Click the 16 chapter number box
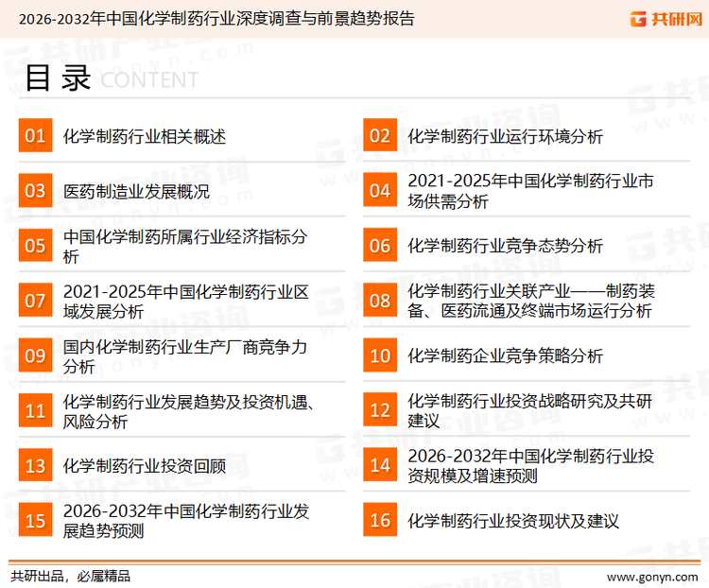 pyautogui.click(x=380, y=520)
